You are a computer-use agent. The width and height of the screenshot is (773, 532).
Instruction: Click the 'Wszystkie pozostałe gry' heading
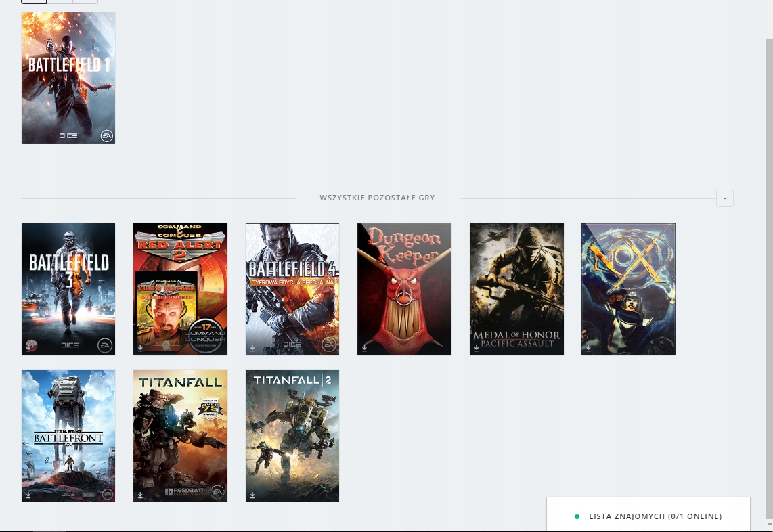pyautogui.click(x=377, y=198)
